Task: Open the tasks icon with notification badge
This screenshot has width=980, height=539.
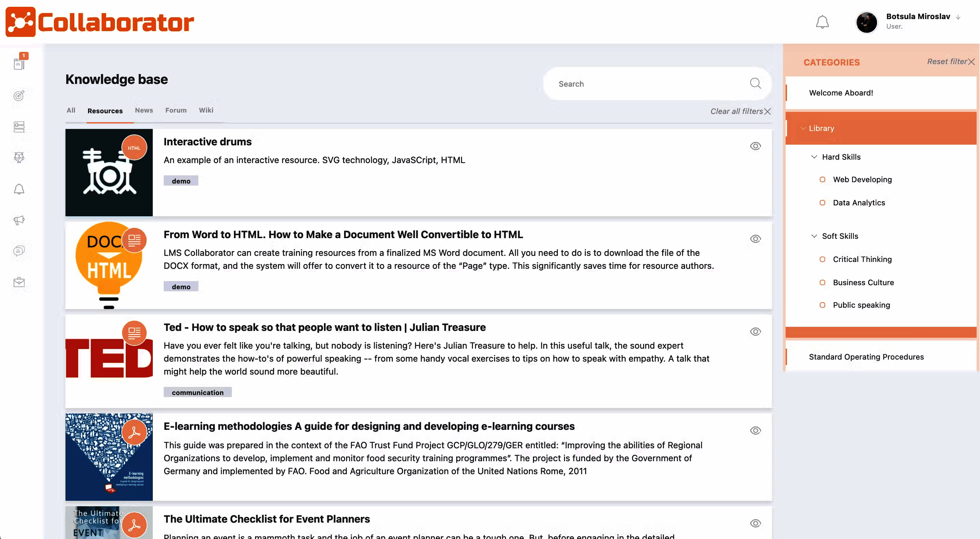Action: pos(19,64)
